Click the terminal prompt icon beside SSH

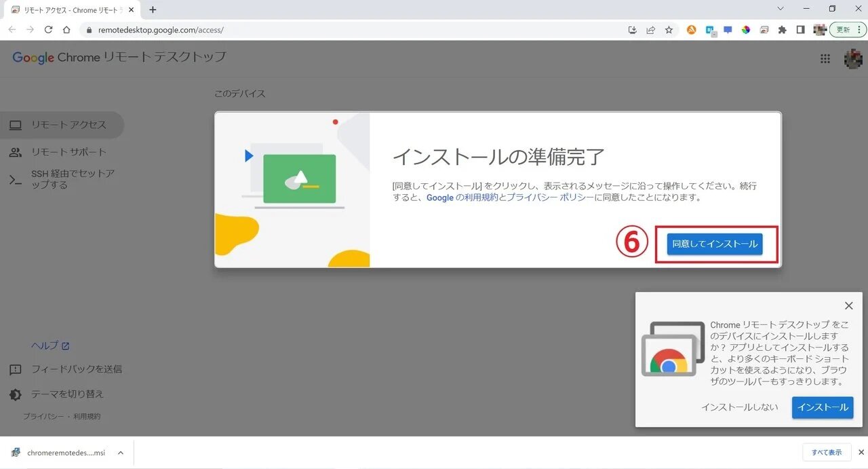click(x=15, y=179)
